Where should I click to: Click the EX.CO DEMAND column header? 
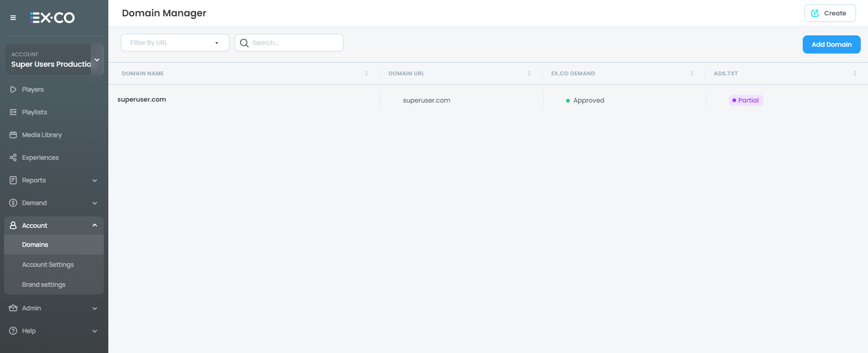[x=573, y=74]
